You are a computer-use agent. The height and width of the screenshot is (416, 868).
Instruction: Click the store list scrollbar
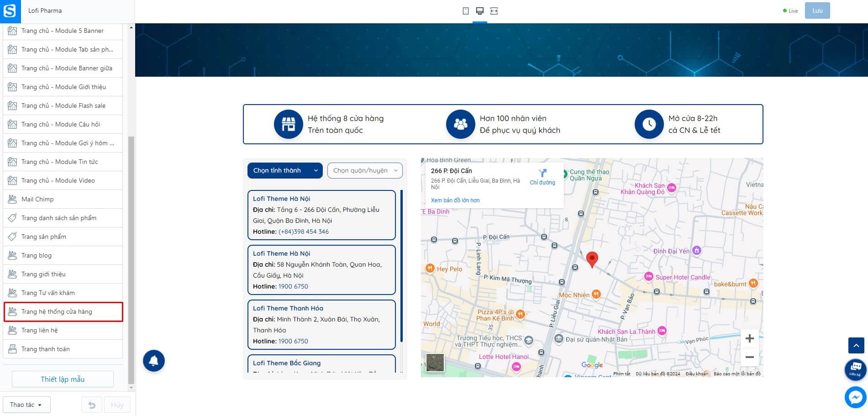pyautogui.click(x=401, y=266)
